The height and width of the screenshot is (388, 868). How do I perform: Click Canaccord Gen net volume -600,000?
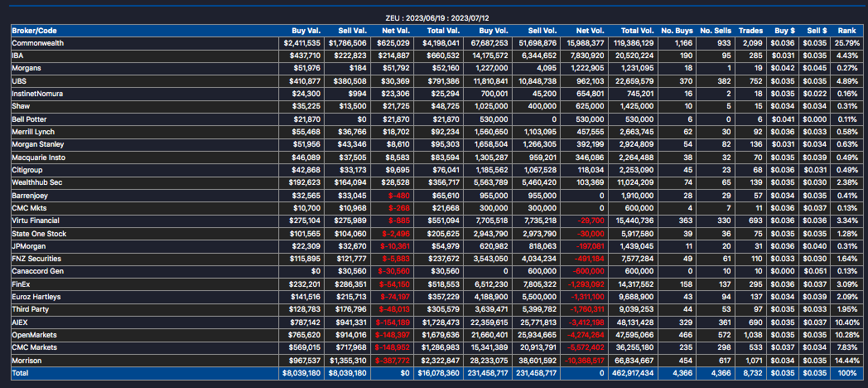(x=588, y=272)
